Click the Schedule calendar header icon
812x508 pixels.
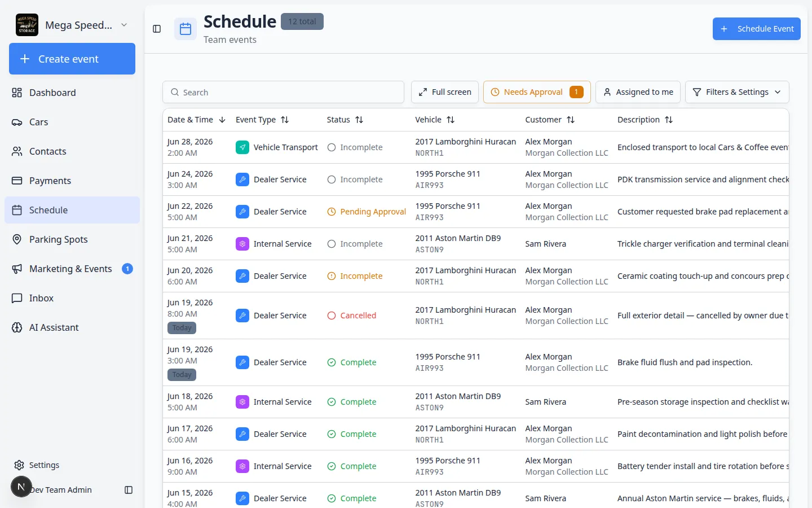(x=186, y=29)
